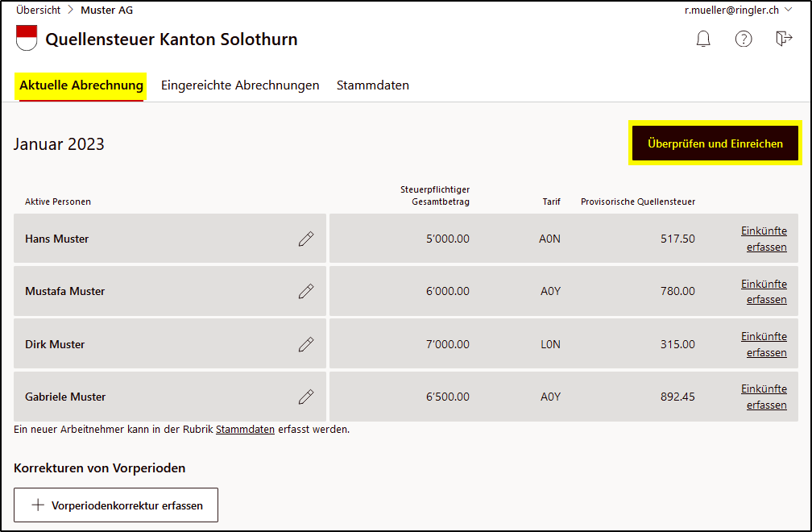Open the notifications bell icon
Viewport: 812px width, 532px height.
[x=703, y=39]
